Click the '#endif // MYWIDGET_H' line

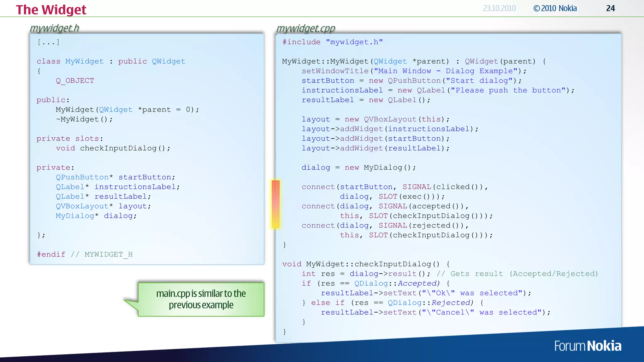tap(85, 255)
